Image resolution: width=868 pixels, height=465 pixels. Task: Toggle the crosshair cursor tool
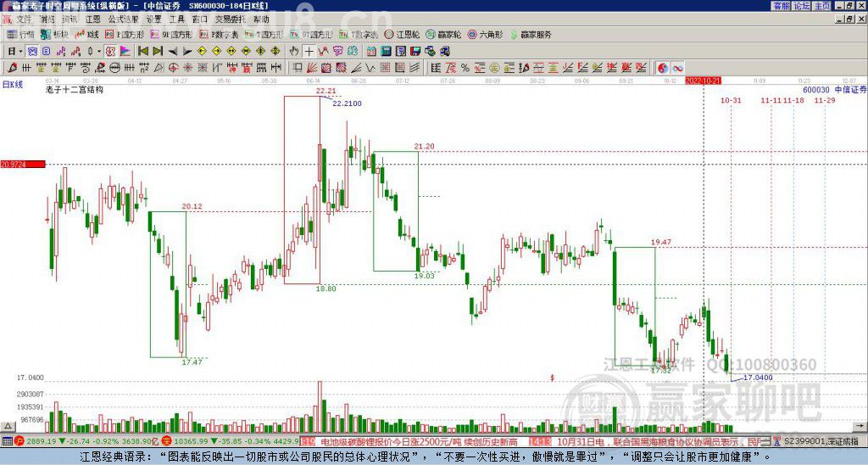point(309,52)
